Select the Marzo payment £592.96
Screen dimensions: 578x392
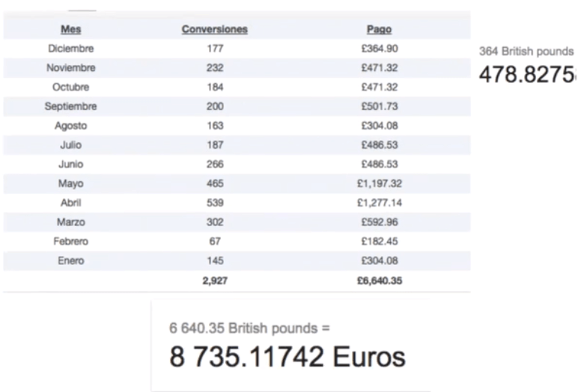(x=380, y=222)
